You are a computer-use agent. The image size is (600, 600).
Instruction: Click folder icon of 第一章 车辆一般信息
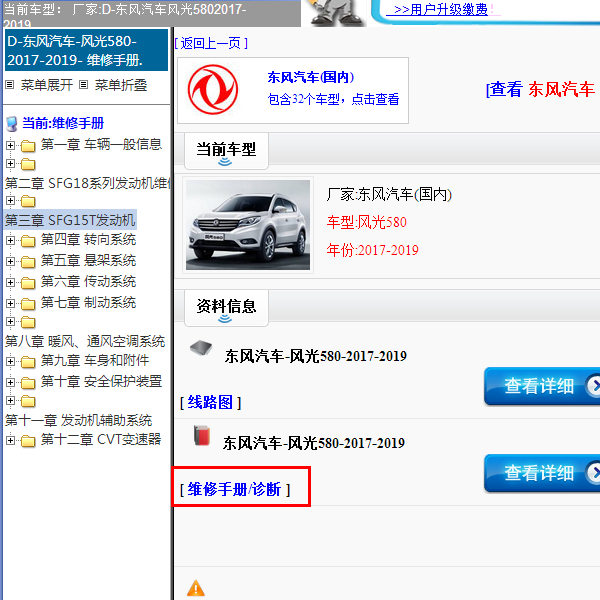click(x=28, y=146)
